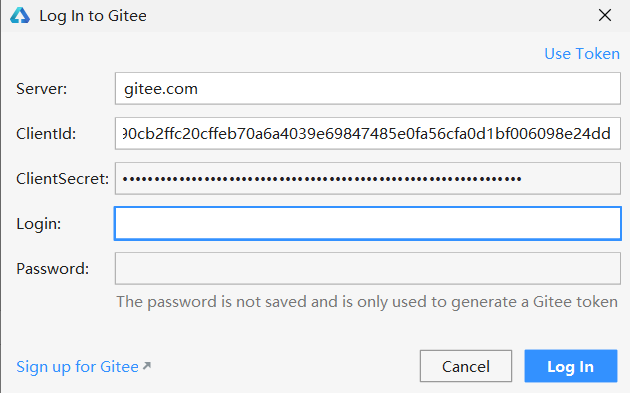Click the external-link arrow beside Sign up
This screenshot has width=630, height=393.
(147, 366)
